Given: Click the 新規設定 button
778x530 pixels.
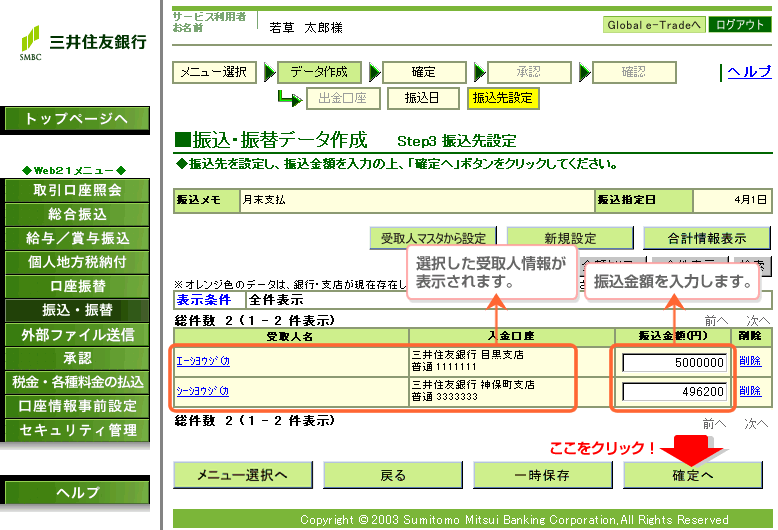Looking at the screenshot, I should click(x=570, y=238).
